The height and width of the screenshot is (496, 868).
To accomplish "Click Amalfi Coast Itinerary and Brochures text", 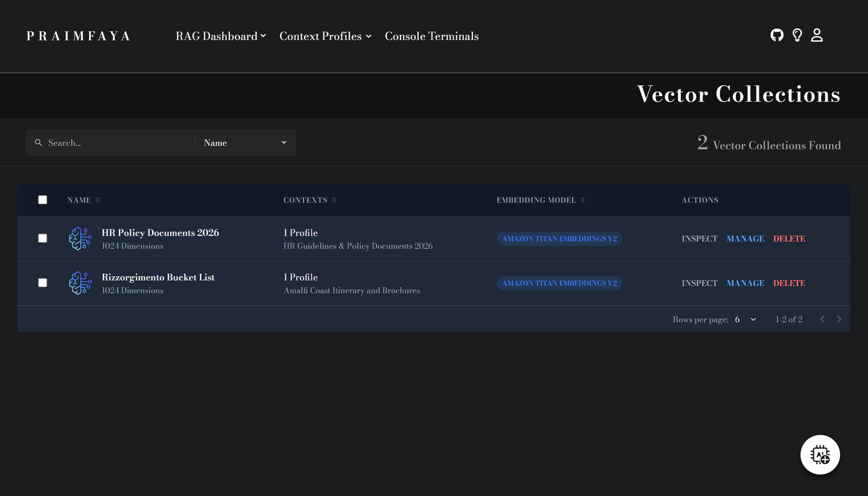I will click(352, 291).
